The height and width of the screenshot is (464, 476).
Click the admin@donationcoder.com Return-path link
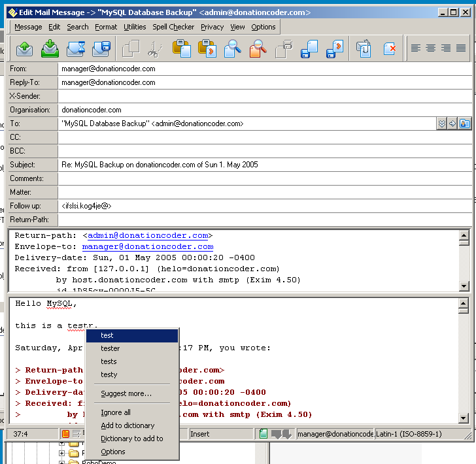(148, 235)
